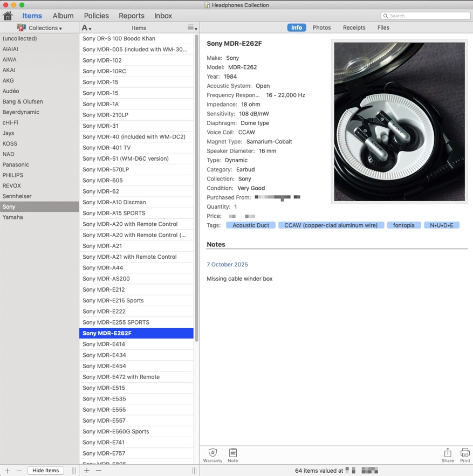Switch to the Receipts tab

[354, 27]
